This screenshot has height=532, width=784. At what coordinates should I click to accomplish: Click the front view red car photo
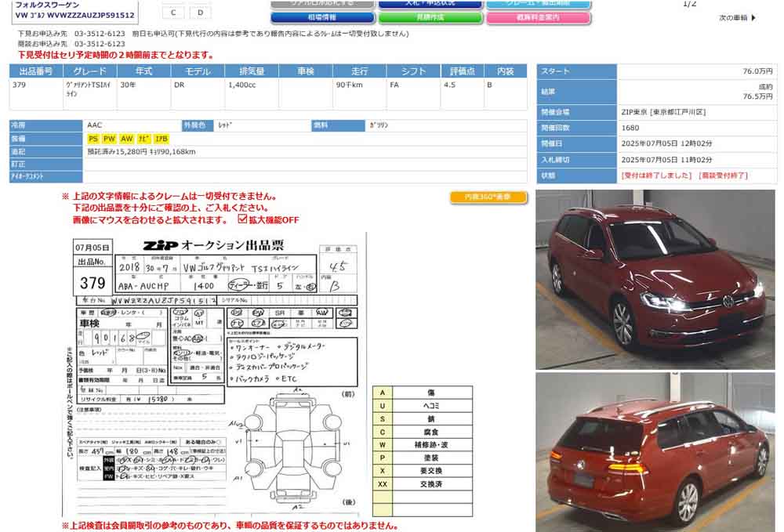655,279
